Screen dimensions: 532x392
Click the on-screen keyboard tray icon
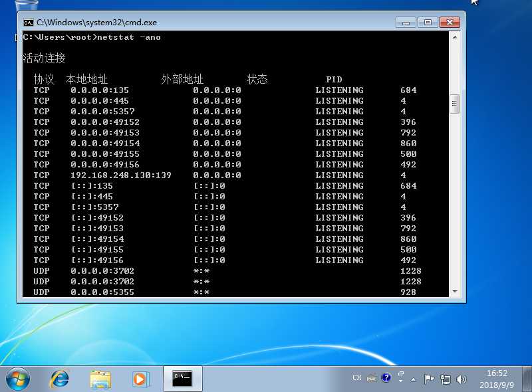click(372, 379)
